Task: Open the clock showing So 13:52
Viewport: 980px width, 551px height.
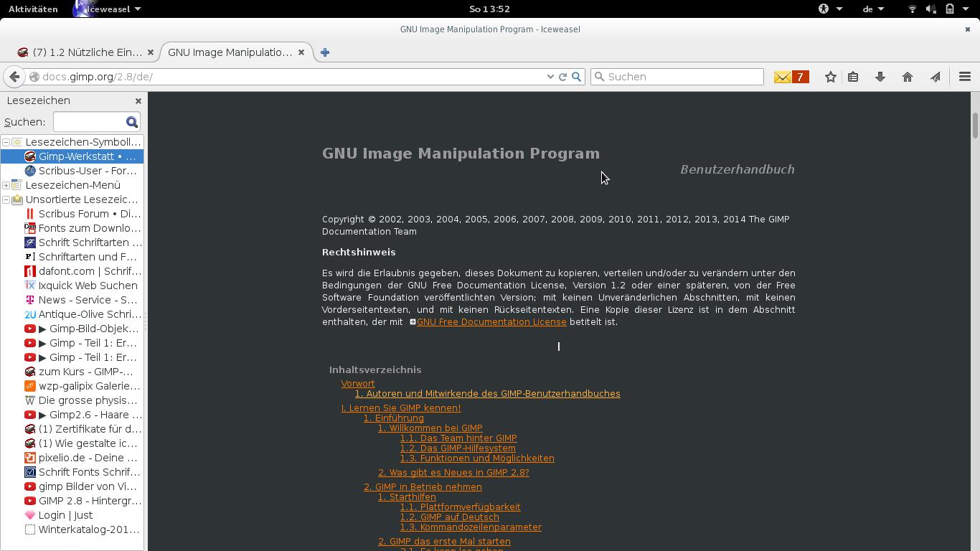Action: [x=489, y=9]
